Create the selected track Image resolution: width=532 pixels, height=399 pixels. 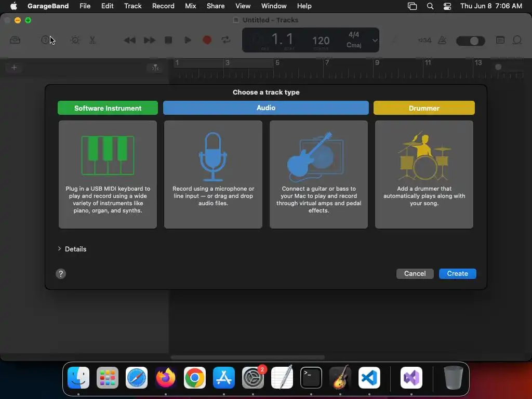[x=457, y=273]
